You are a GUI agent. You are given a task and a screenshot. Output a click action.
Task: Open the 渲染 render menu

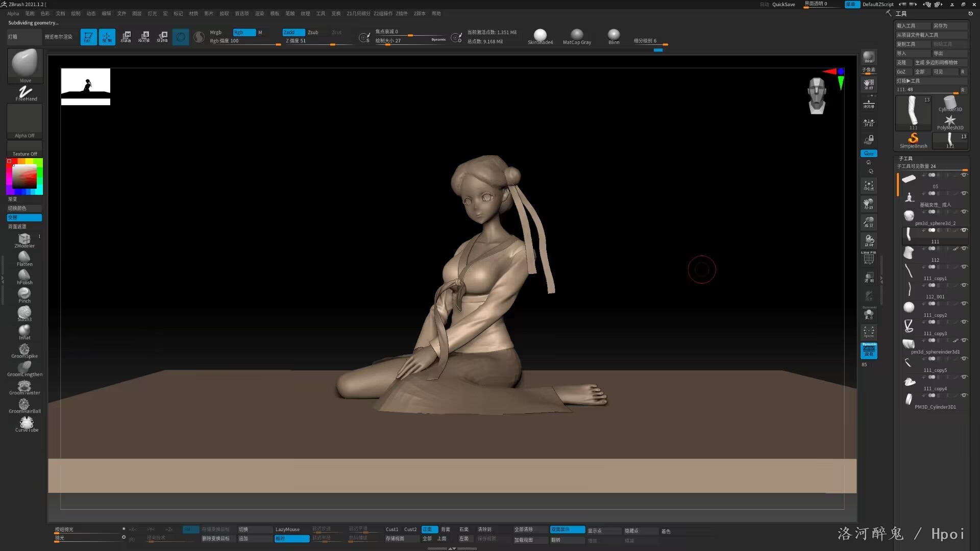(259, 14)
